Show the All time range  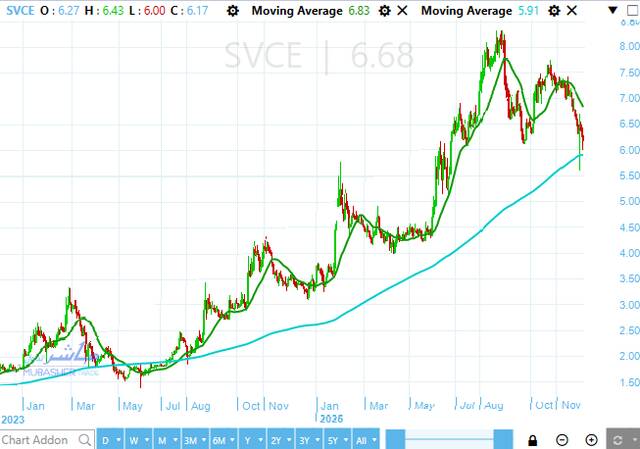coord(364,440)
